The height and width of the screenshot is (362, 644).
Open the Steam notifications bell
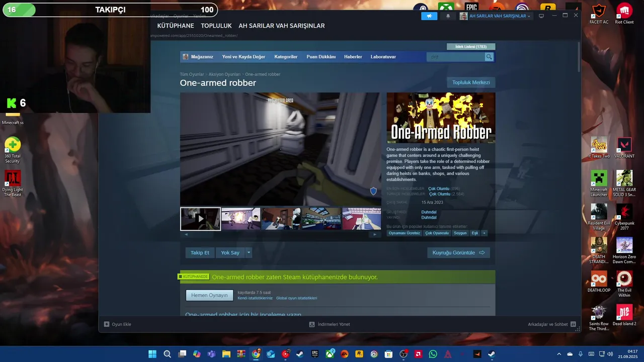448,16
